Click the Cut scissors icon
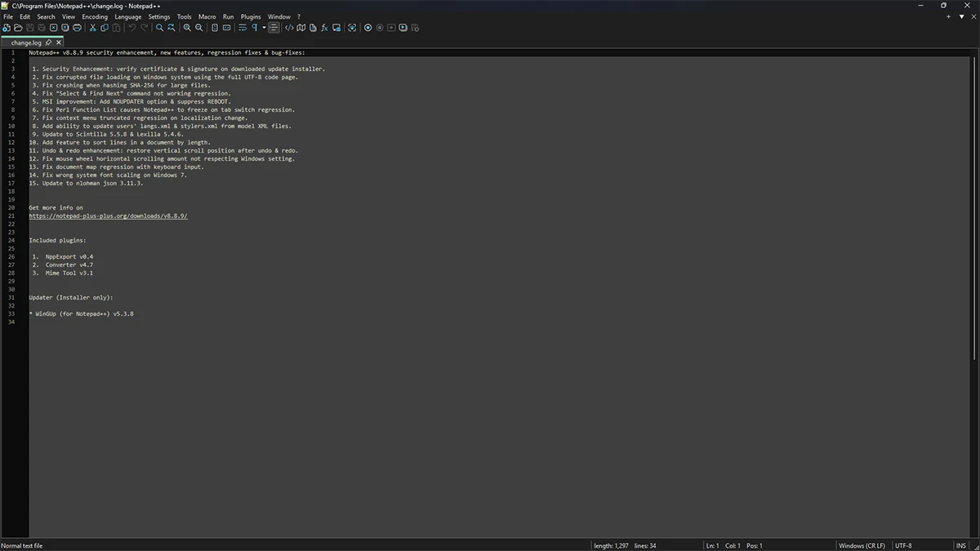This screenshot has width=980, height=551. [92, 28]
